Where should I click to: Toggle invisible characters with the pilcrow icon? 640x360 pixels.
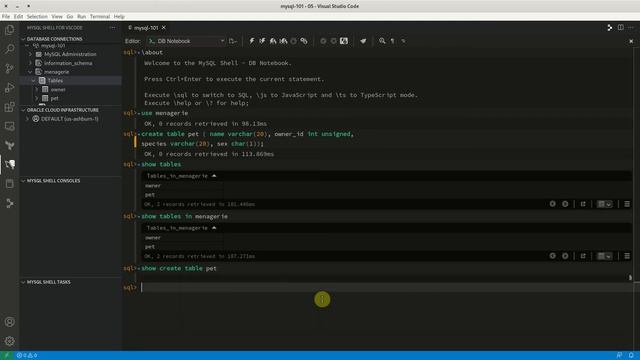[392, 41]
